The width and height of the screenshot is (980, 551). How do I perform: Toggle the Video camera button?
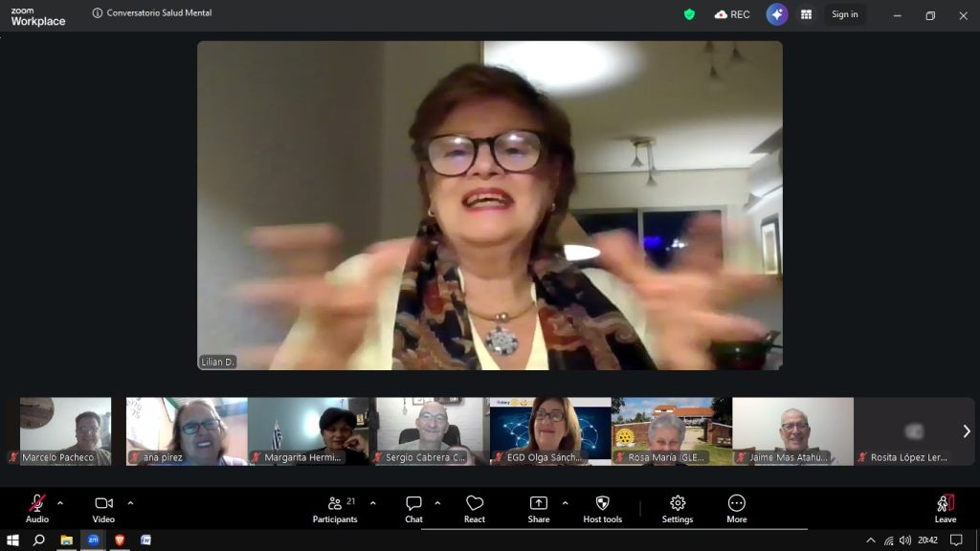[103, 508]
